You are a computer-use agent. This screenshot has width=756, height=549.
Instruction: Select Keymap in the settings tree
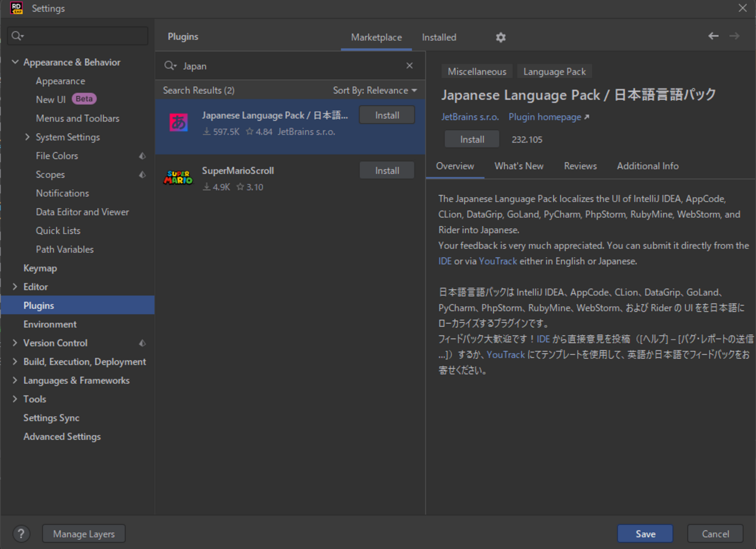click(40, 268)
